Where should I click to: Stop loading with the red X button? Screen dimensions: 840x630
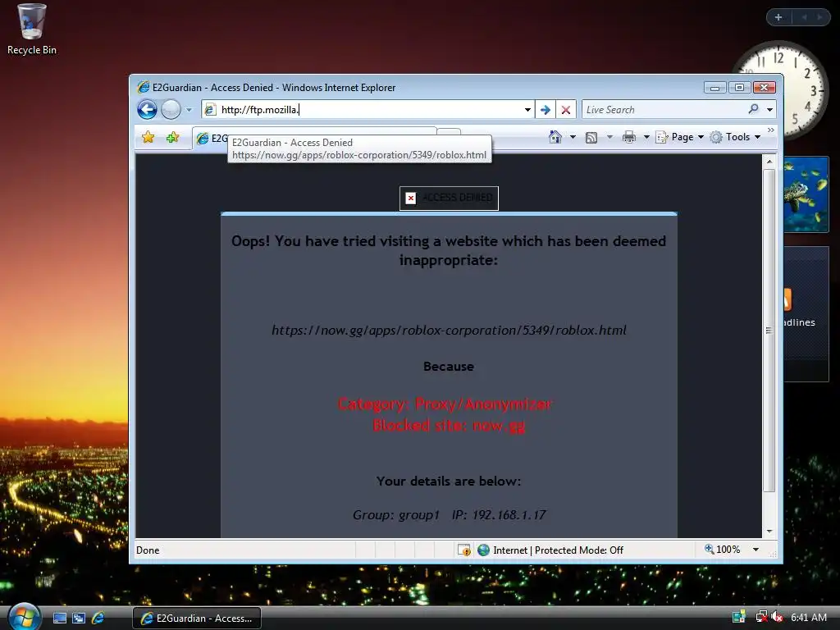[x=566, y=110]
